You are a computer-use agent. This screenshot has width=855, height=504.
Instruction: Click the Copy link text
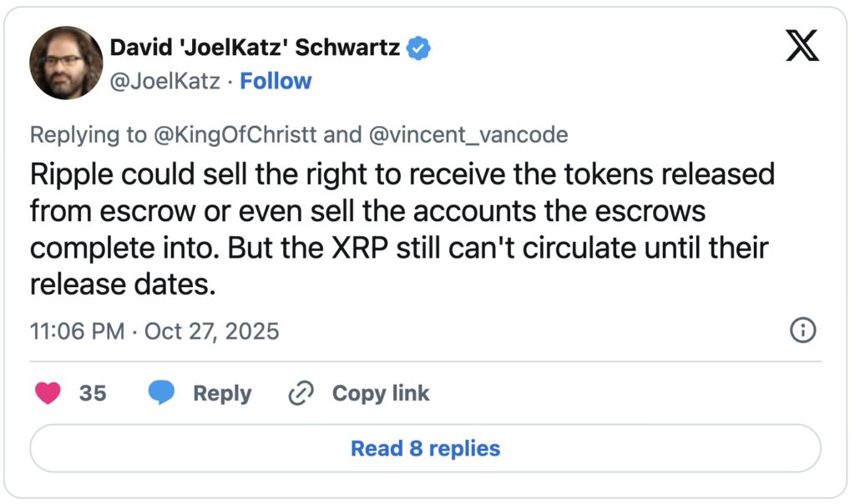coord(381,393)
